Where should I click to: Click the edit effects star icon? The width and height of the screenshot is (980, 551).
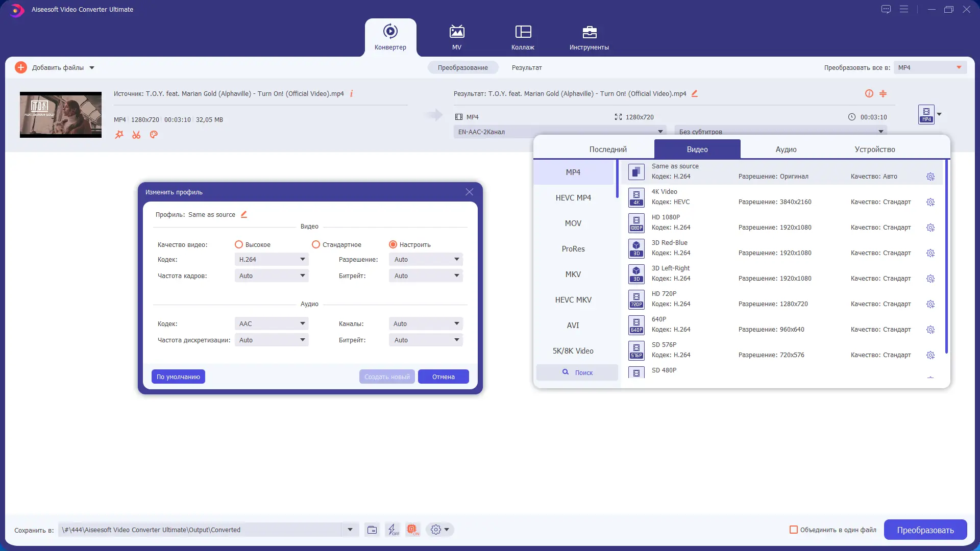(119, 135)
